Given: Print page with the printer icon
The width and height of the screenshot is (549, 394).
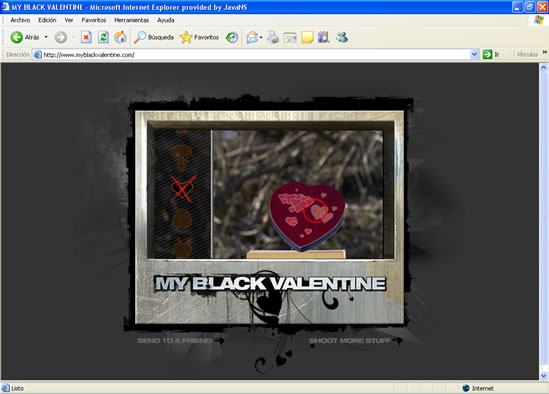Looking at the screenshot, I should [273, 37].
